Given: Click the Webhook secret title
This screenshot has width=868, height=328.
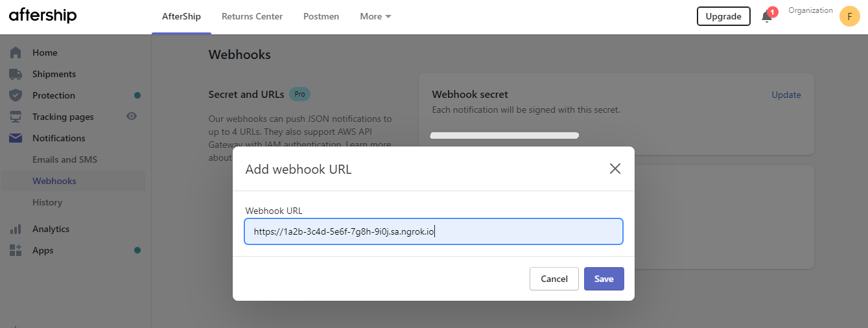Looking at the screenshot, I should point(470,95).
